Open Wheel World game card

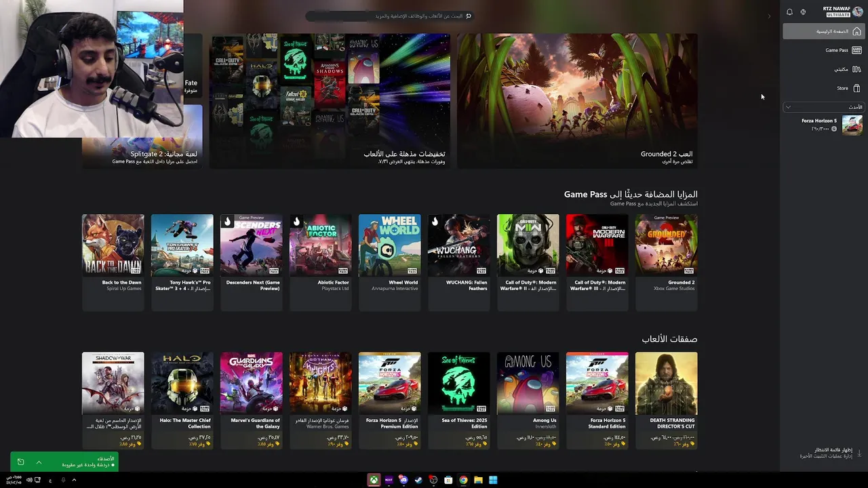390,262
